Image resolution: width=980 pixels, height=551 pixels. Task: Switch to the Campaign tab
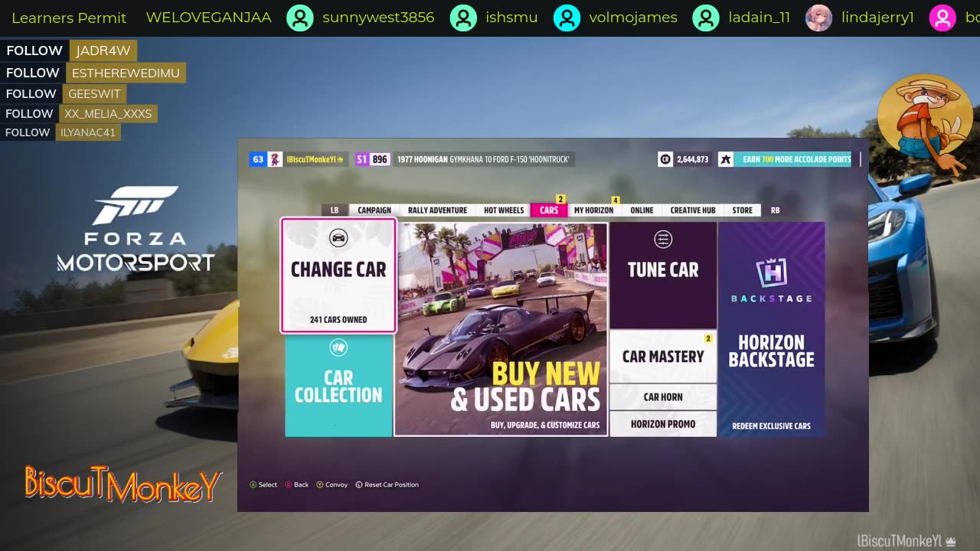pos(374,210)
